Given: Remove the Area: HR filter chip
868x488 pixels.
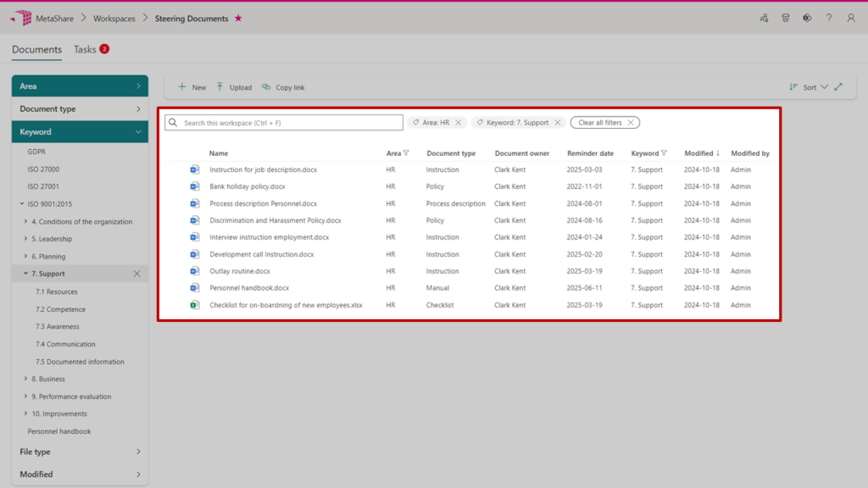Looking at the screenshot, I should point(459,123).
